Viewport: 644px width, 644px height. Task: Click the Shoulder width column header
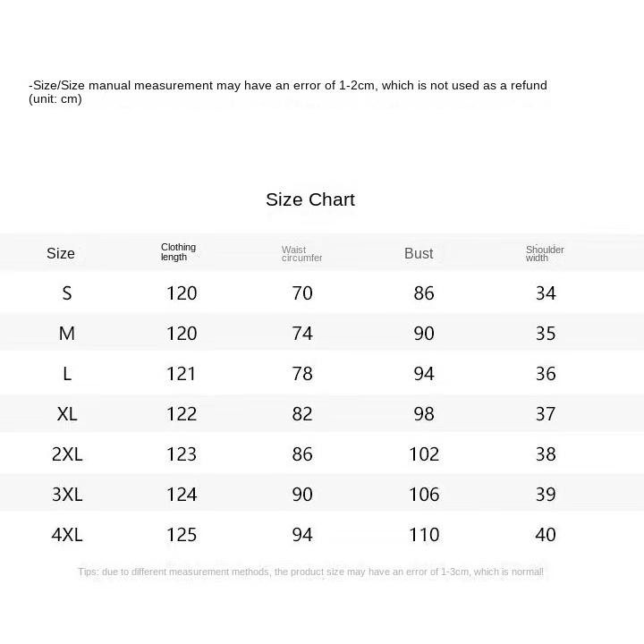tap(545, 254)
